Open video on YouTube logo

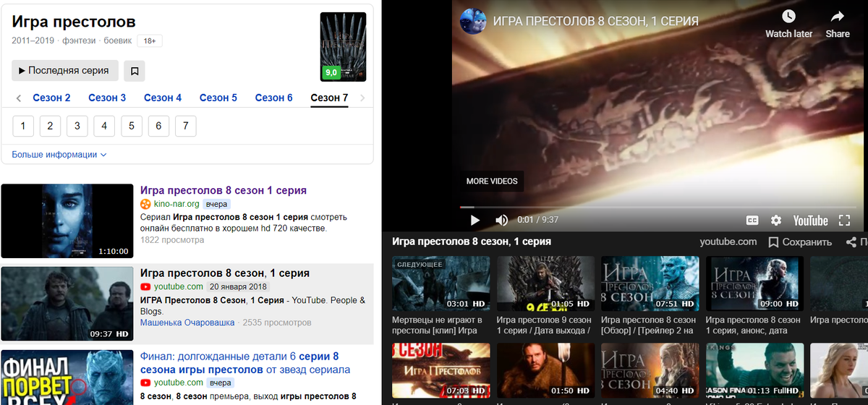(x=810, y=220)
